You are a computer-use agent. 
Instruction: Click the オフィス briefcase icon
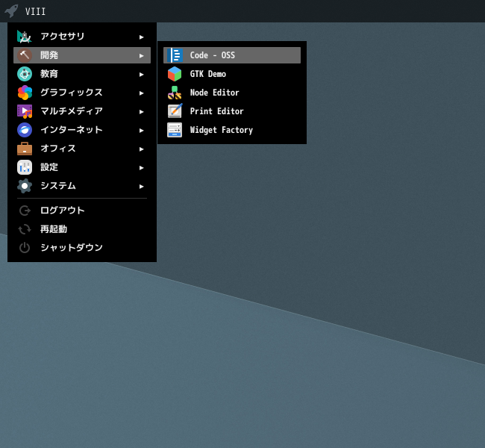pyautogui.click(x=25, y=149)
